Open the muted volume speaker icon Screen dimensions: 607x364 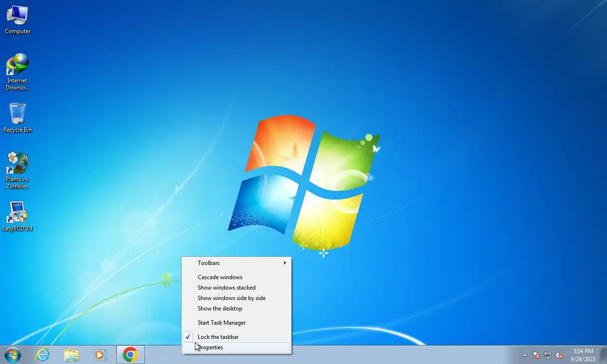tap(559, 355)
